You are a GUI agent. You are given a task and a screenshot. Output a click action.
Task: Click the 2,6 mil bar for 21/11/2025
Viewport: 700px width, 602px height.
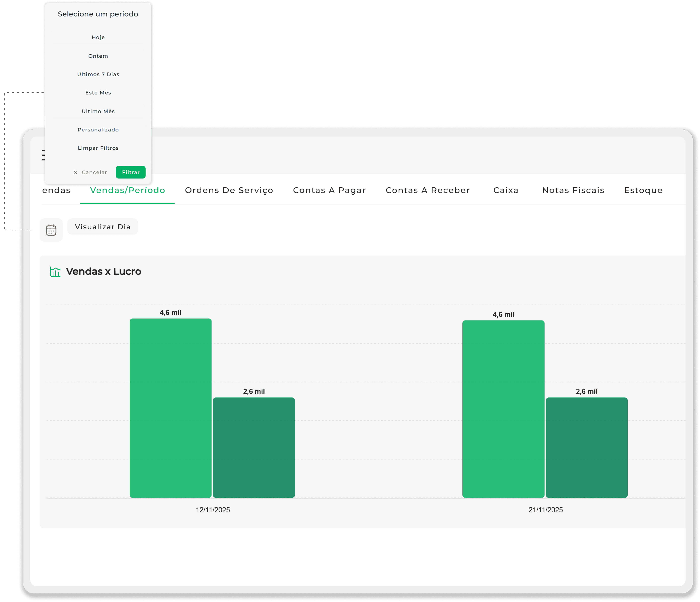586,447
